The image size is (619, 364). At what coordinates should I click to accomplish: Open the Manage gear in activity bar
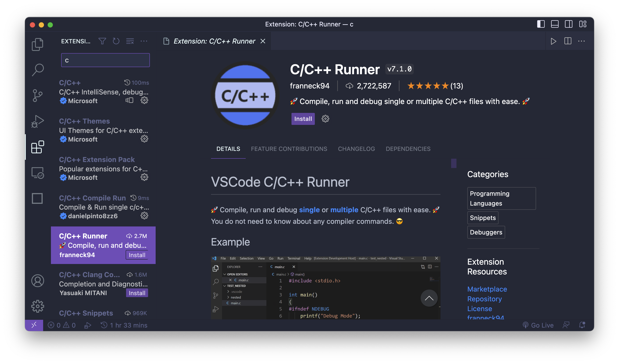click(38, 306)
